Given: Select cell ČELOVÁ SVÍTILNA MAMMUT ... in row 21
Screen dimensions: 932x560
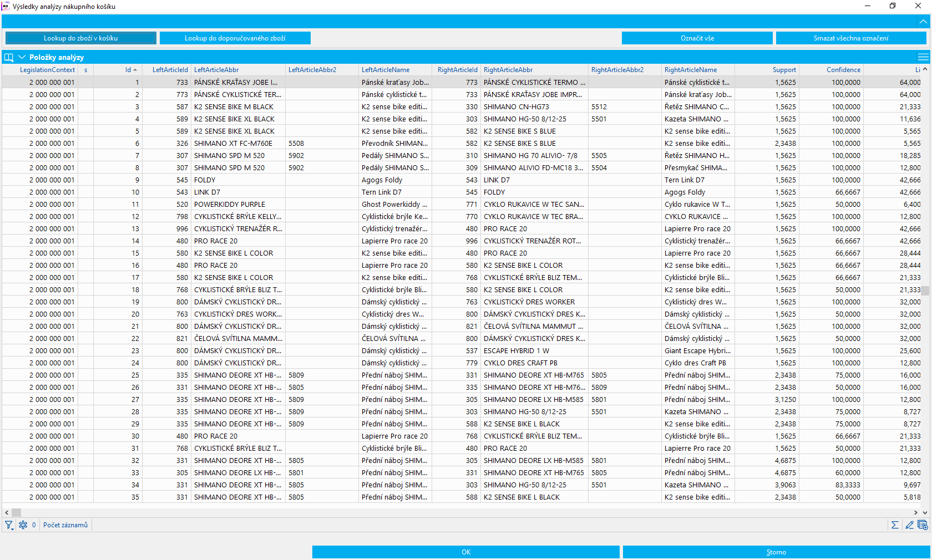Looking at the screenshot, I should coord(535,326).
